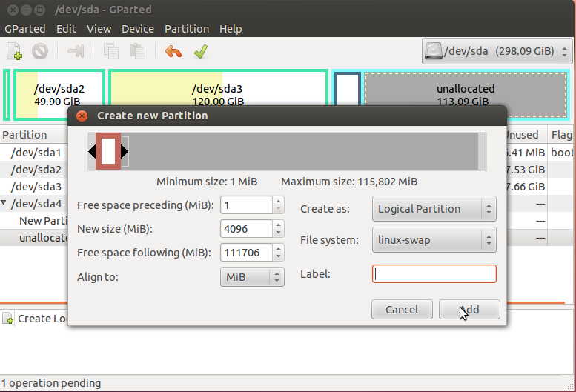The image size is (576, 392).
Task: Open the Device menu
Action: (138, 29)
